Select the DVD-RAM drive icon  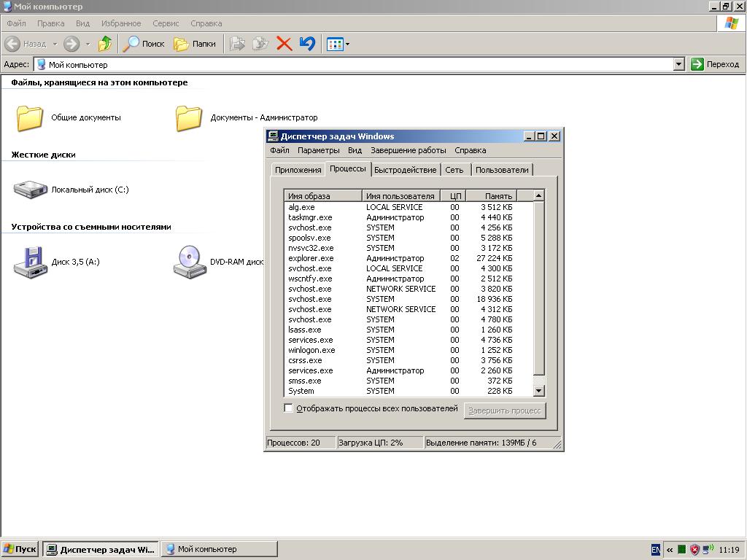[190, 262]
